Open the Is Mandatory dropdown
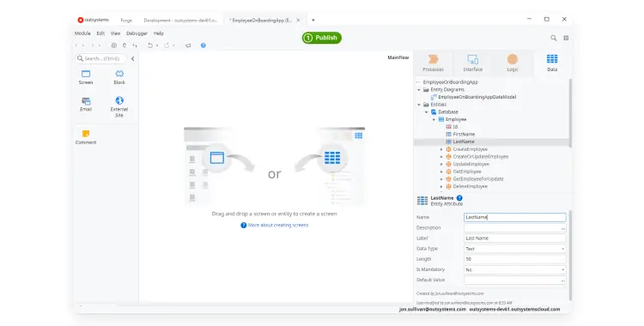This screenshot has height=326, width=644. tap(515, 269)
